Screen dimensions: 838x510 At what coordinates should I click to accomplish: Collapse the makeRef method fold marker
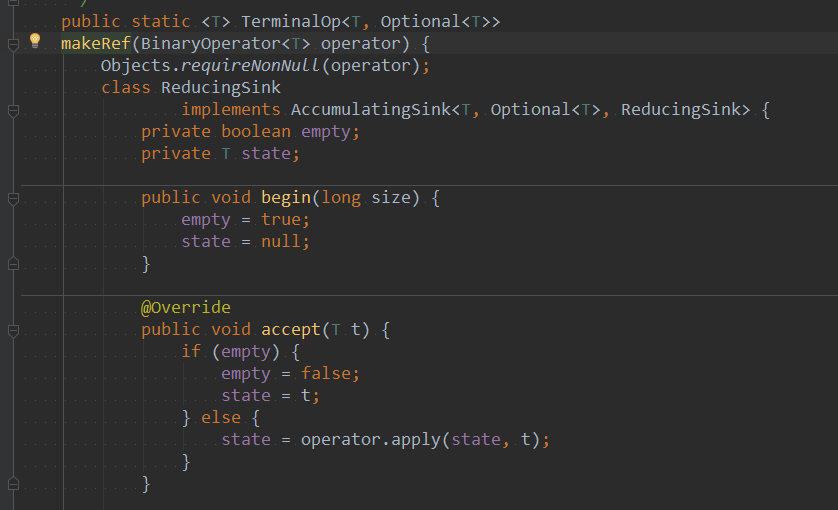[14, 45]
